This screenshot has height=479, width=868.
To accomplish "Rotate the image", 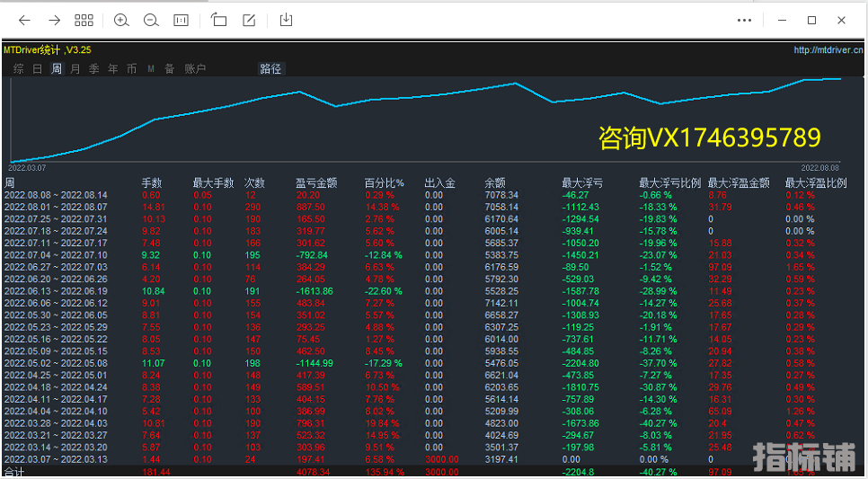I will (219, 20).
